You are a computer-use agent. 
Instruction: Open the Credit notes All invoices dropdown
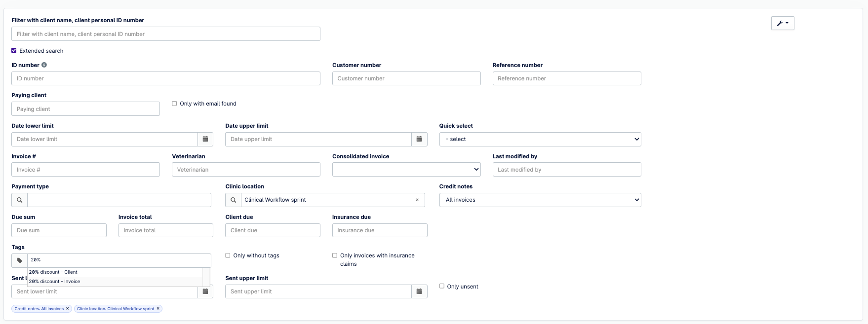(x=540, y=200)
